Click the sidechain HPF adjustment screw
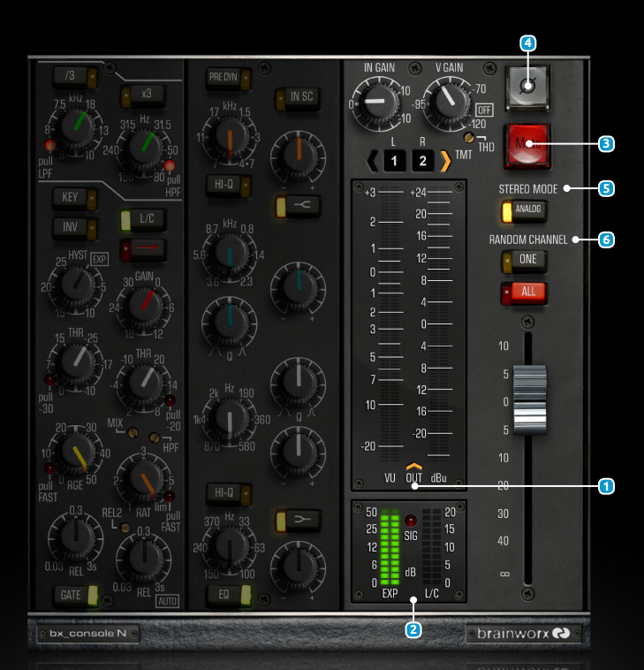 pyautogui.click(x=155, y=438)
